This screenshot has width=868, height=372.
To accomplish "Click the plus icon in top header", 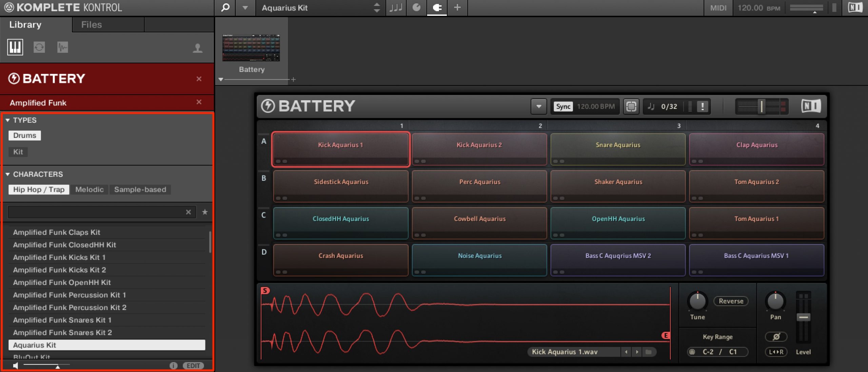I will click(x=457, y=7).
